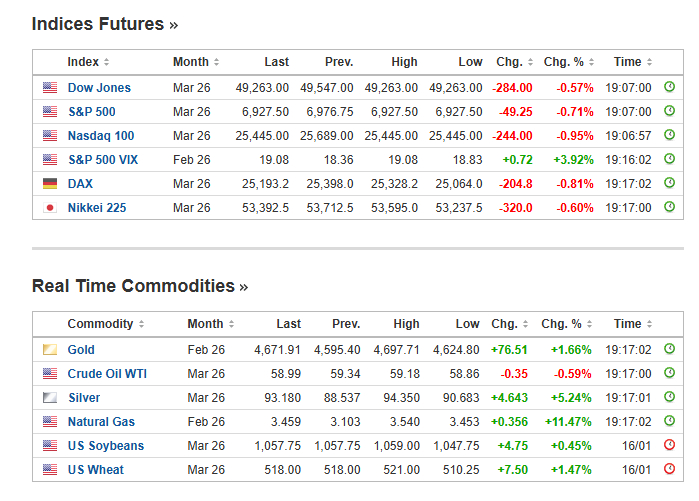The width and height of the screenshot is (699, 501).
Task: Click the gold bar icon beside Gold
Action: (x=50, y=350)
